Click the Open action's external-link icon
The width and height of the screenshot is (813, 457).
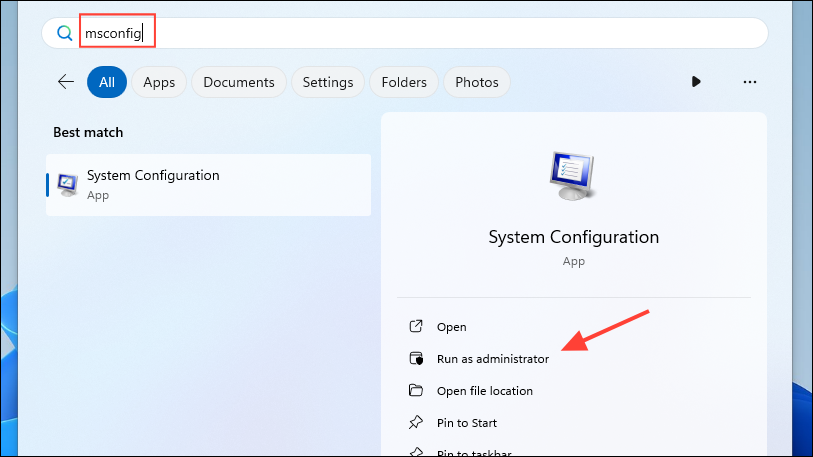pos(416,326)
